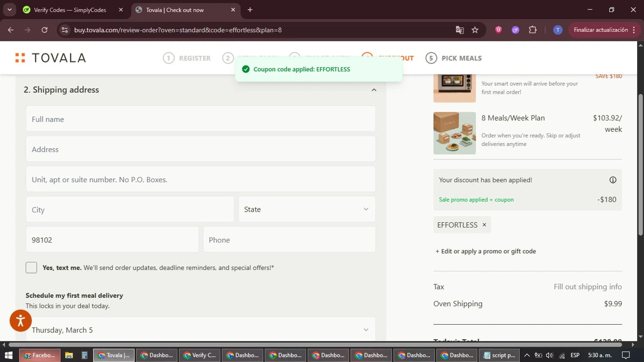Click the horizontal page scrollbar
Screen dimensions: 644x362
click(x=315, y=344)
